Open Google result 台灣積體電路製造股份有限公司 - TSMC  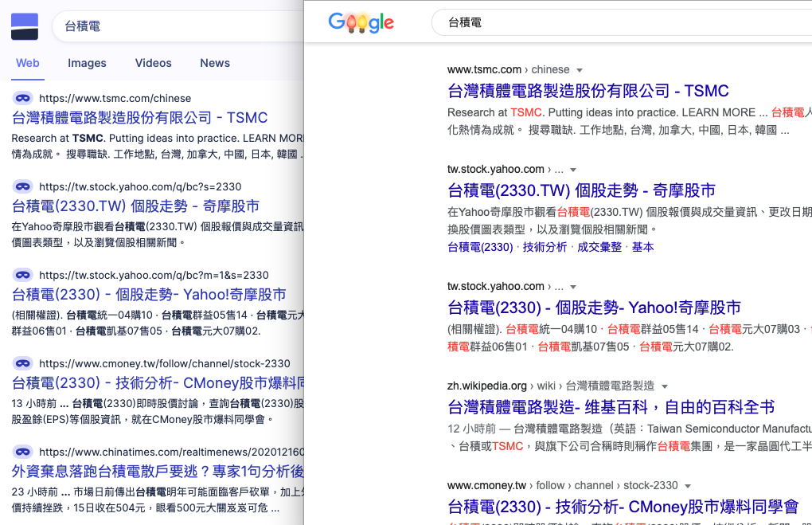(x=588, y=91)
